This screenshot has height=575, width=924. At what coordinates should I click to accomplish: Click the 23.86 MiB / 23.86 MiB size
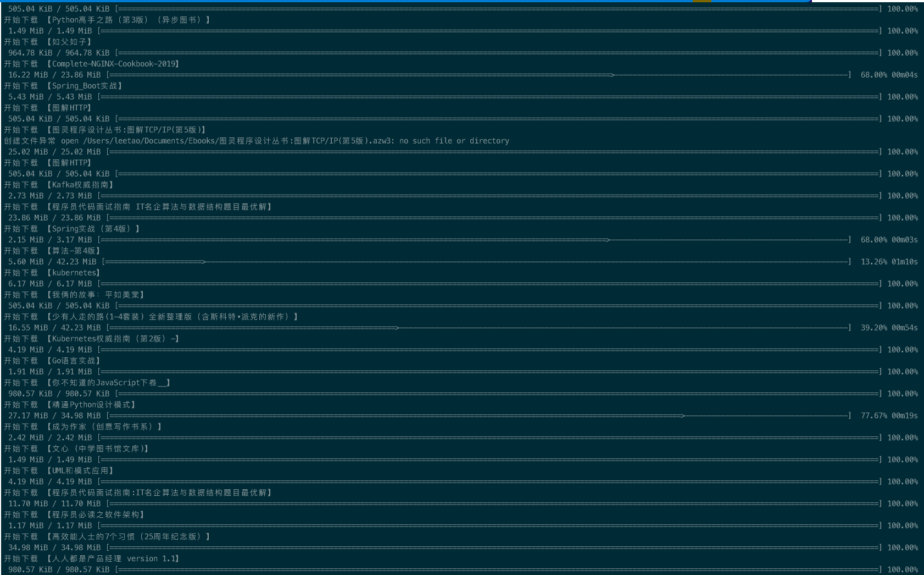coord(54,218)
